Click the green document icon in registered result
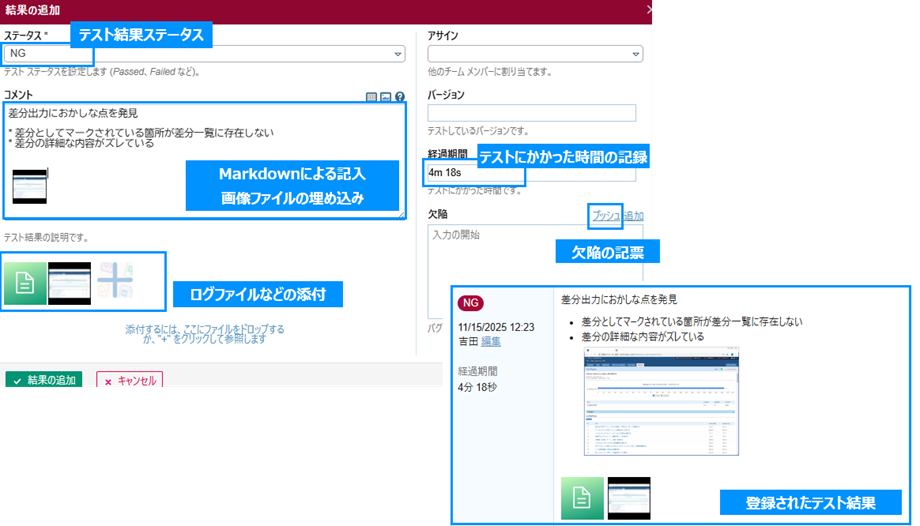 (x=581, y=498)
